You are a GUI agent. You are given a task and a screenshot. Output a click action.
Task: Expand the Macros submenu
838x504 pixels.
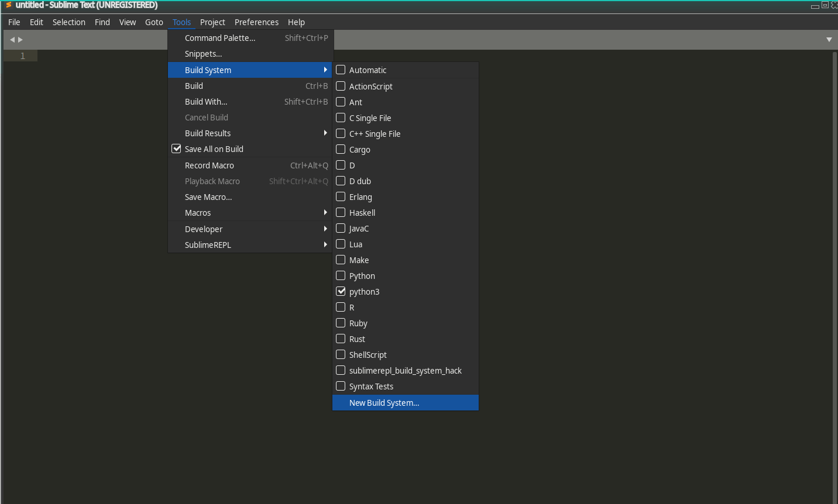(250, 212)
